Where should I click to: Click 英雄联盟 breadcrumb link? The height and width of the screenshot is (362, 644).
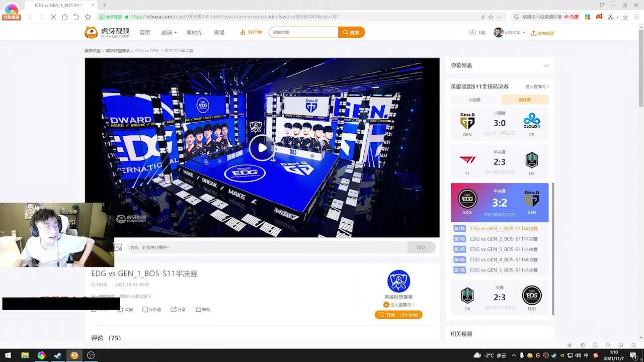click(x=92, y=51)
